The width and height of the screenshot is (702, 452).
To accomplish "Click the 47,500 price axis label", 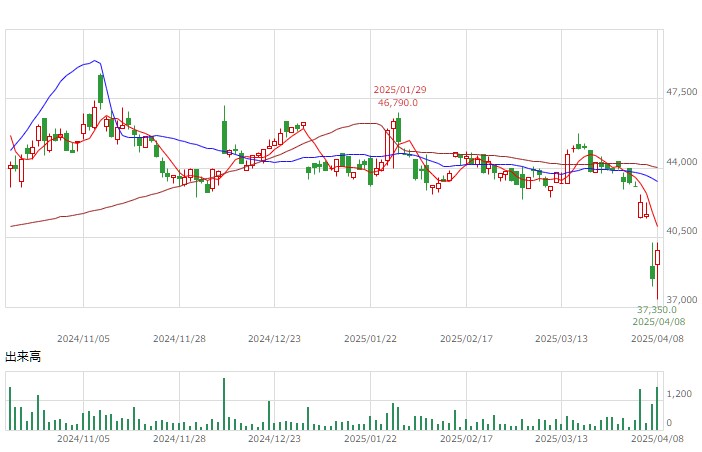I will (x=681, y=92).
